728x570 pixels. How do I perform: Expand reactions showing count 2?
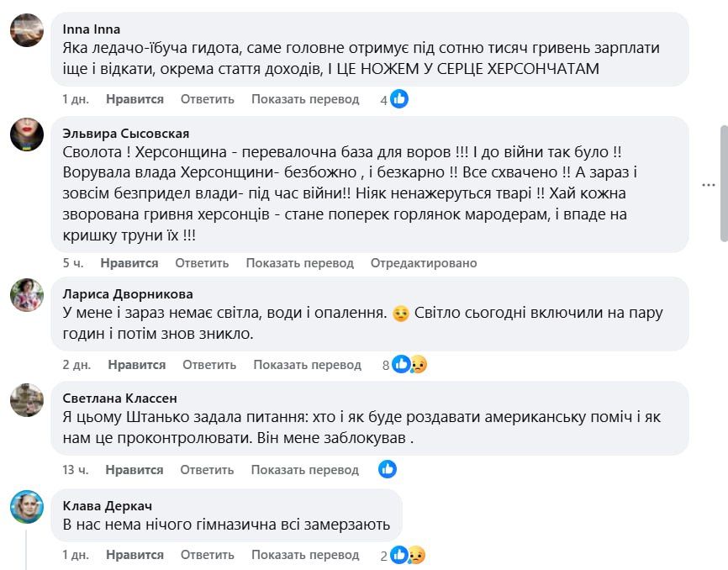(x=382, y=555)
